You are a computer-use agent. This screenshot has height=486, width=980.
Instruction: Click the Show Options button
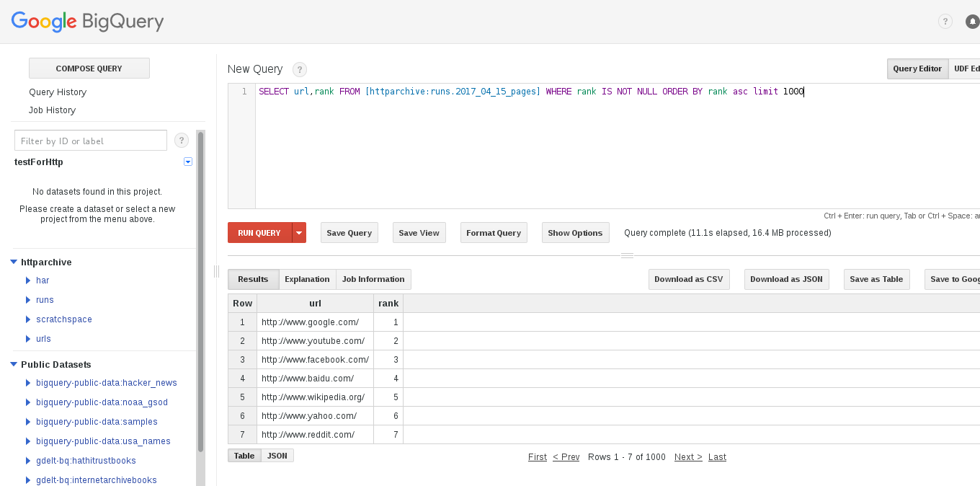pos(575,233)
